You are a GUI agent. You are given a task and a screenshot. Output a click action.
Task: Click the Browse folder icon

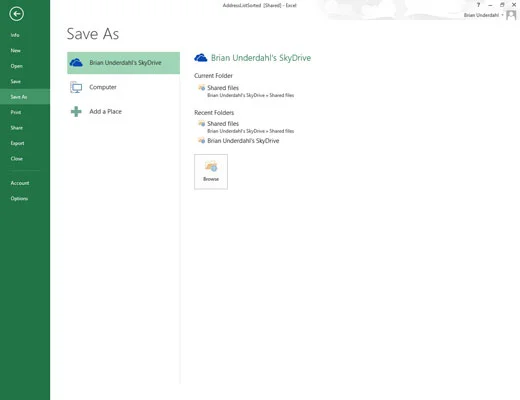click(x=211, y=166)
